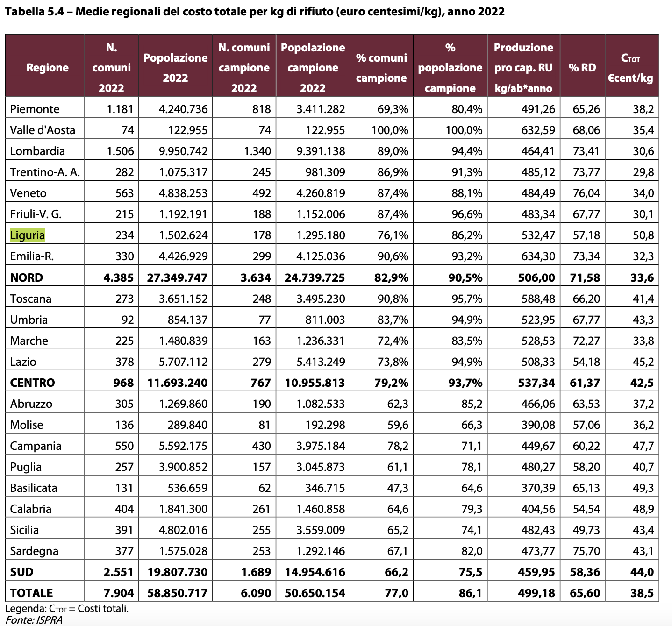Click the Popolazione 2022 column header
This screenshot has height=626, width=672.
(x=176, y=68)
